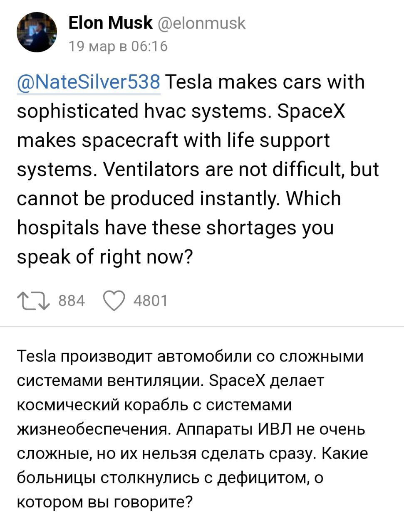Open the Elon Musk display name
This screenshot has width=404, height=532.
click(110, 22)
